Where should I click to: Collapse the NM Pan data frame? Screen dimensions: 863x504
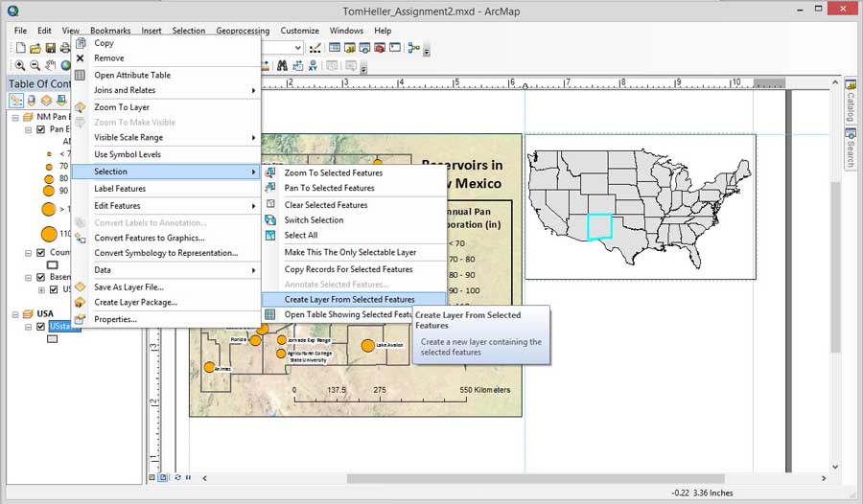pos(15,117)
